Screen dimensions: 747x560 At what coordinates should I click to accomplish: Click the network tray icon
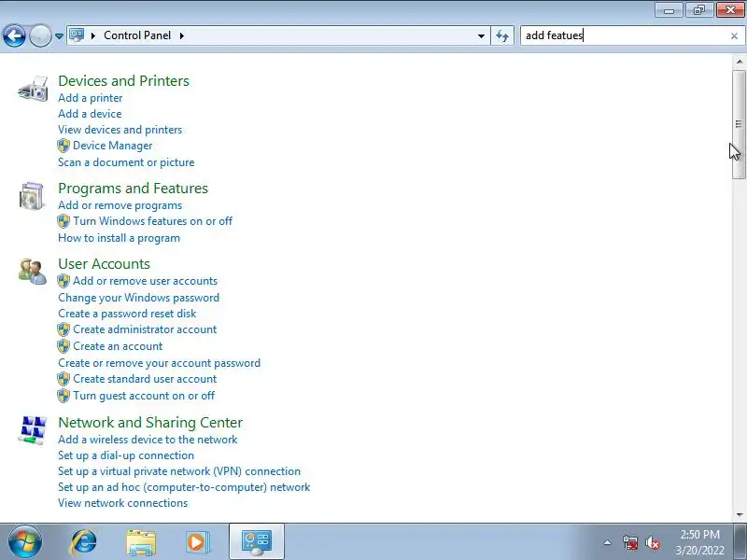tap(630, 542)
